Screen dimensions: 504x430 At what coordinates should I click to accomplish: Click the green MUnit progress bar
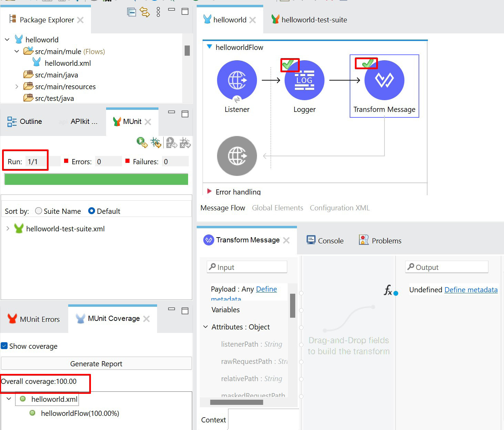tap(96, 179)
